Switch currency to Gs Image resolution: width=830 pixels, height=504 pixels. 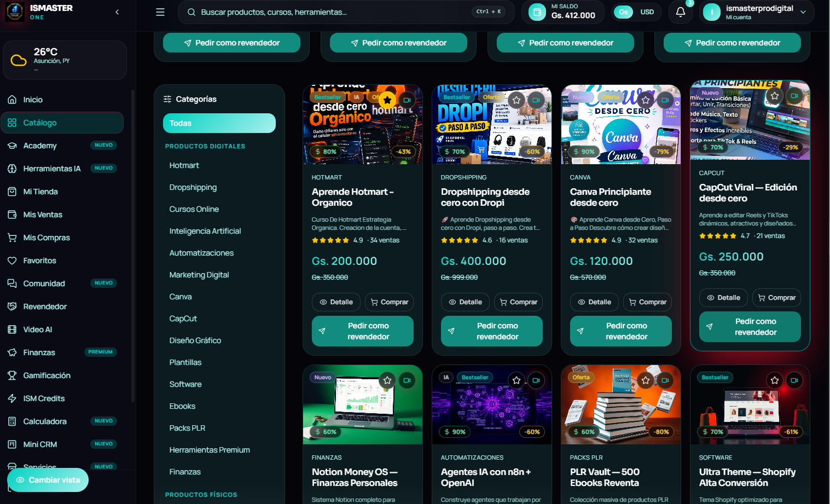click(623, 12)
